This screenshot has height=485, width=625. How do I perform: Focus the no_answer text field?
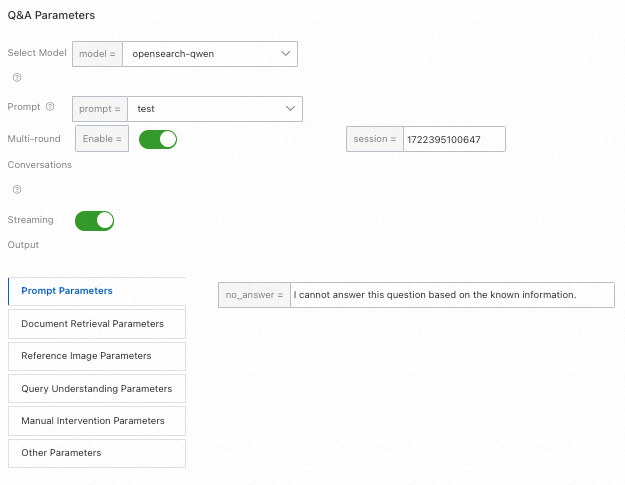[x=451, y=295]
